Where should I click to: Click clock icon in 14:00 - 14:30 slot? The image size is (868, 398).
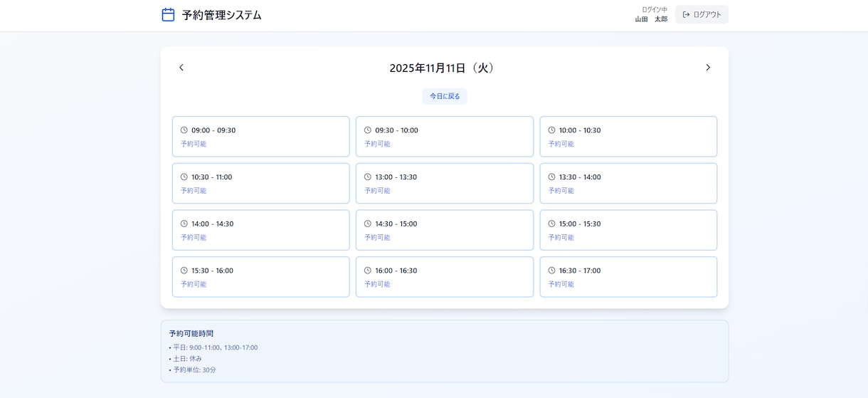tap(184, 224)
